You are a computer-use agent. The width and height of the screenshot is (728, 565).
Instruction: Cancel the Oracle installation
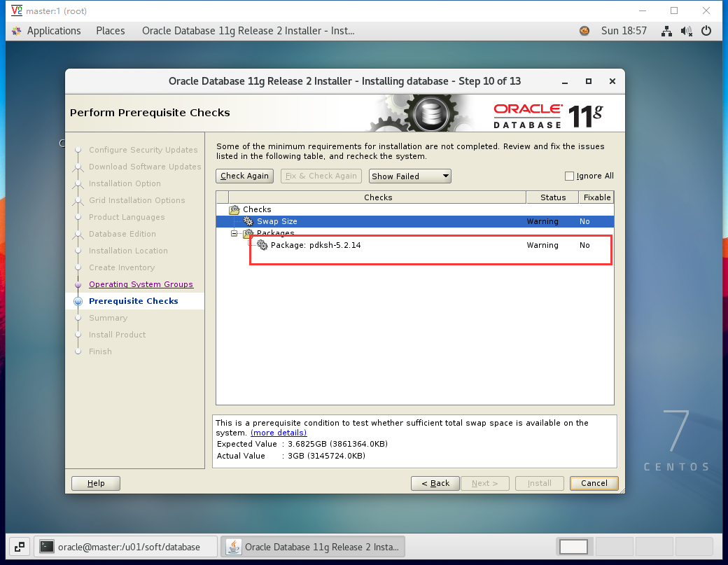594,483
